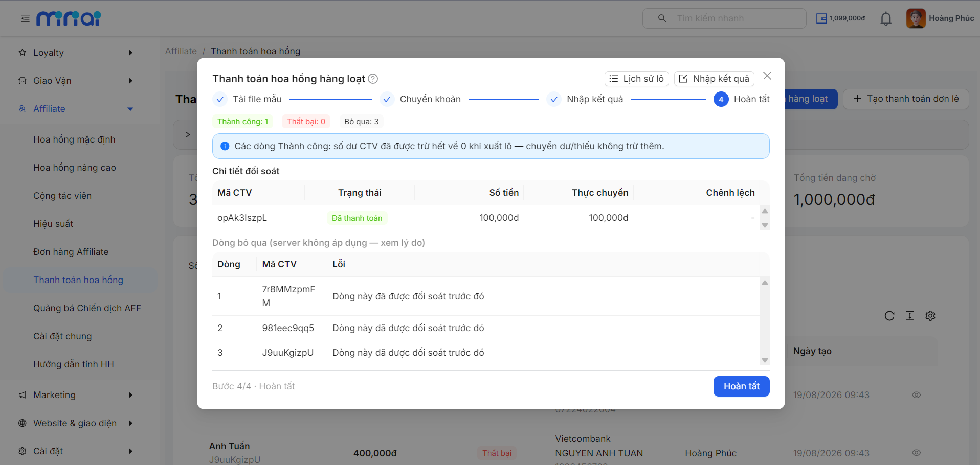Click the Cài đặt gear icon in sidebar

23,451
